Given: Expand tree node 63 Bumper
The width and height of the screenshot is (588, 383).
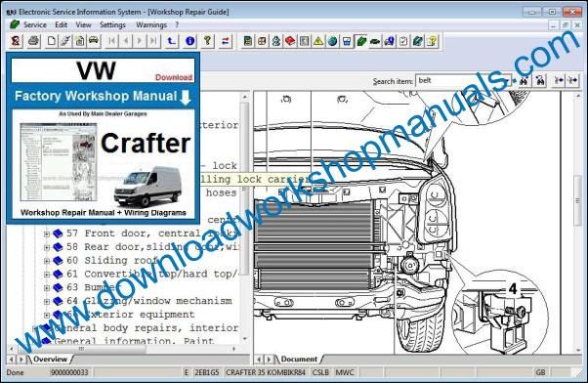Looking at the screenshot, I should (47, 287).
